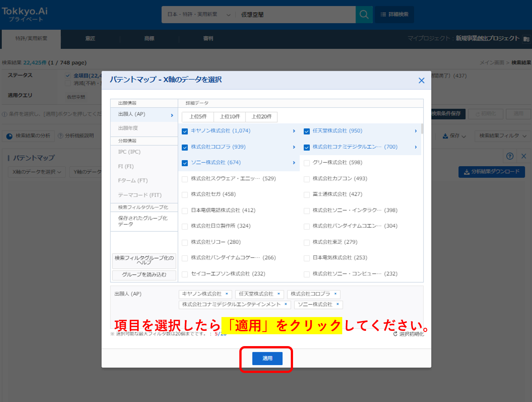Remove 任天堂株式会社 tag

pyautogui.click(x=278, y=294)
